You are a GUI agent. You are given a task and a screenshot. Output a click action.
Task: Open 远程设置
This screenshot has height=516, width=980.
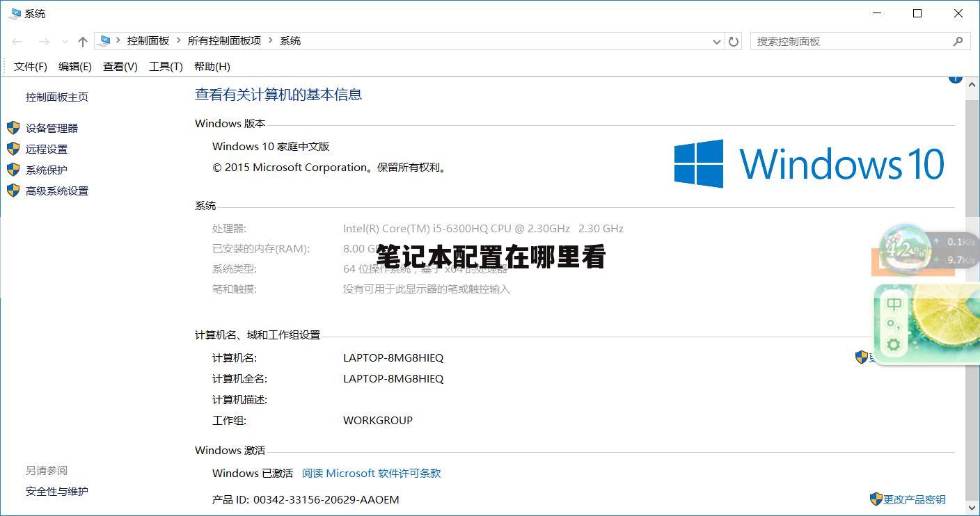pyautogui.click(x=47, y=149)
